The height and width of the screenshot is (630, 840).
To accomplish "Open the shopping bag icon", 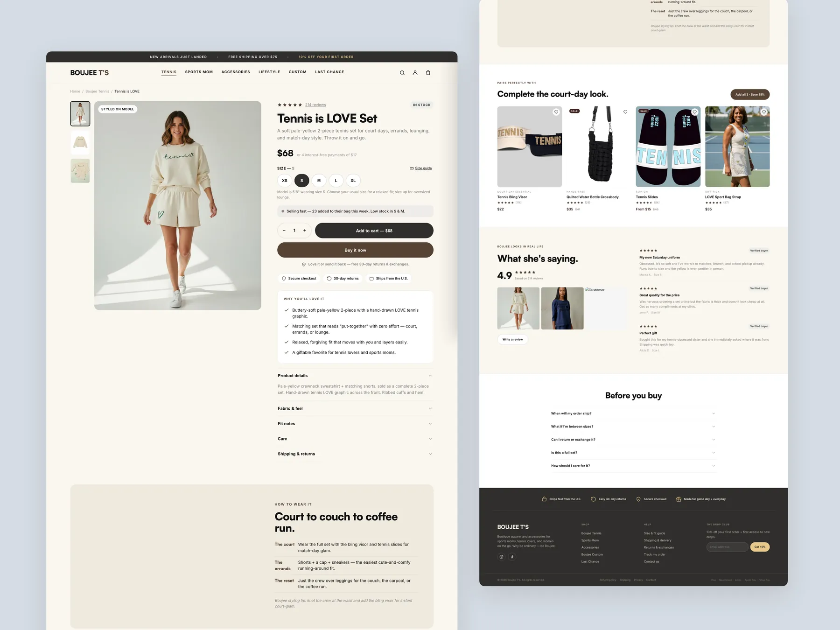I will (x=428, y=73).
